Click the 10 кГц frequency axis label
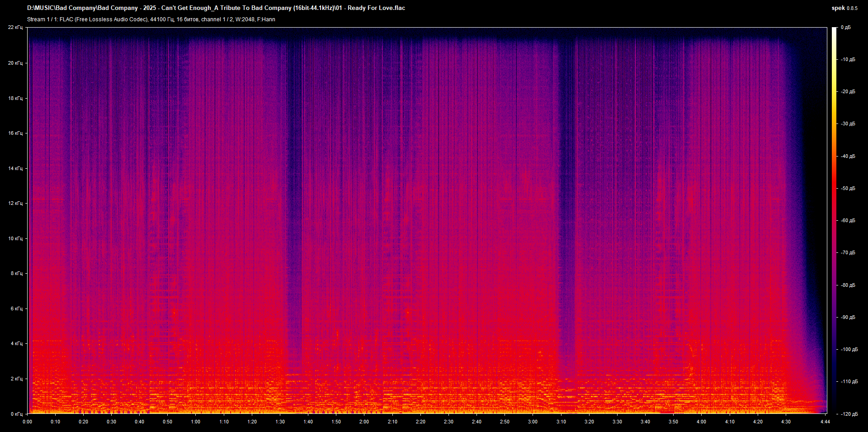 coord(15,238)
